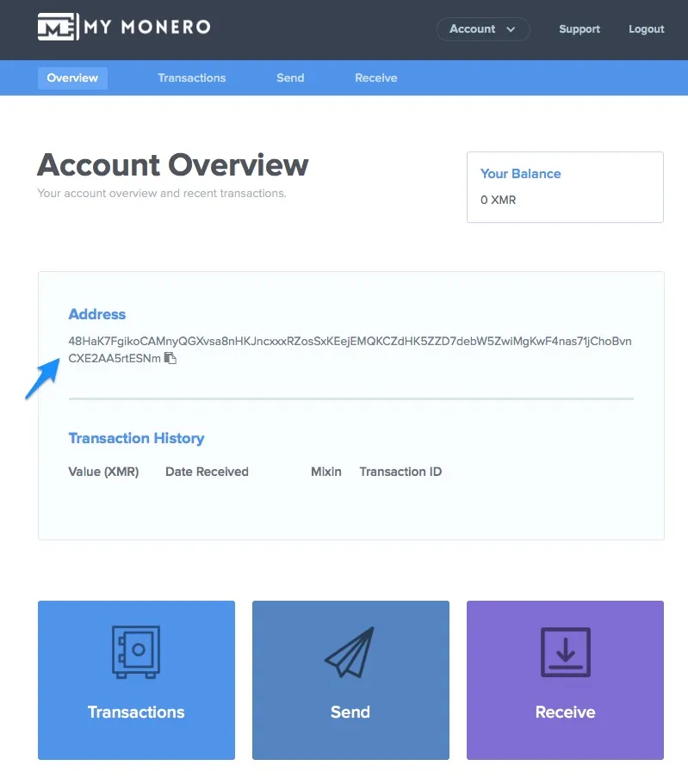Click the safe icon on Transactions tile
This screenshot has width=688, height=784.
(136, 651)
